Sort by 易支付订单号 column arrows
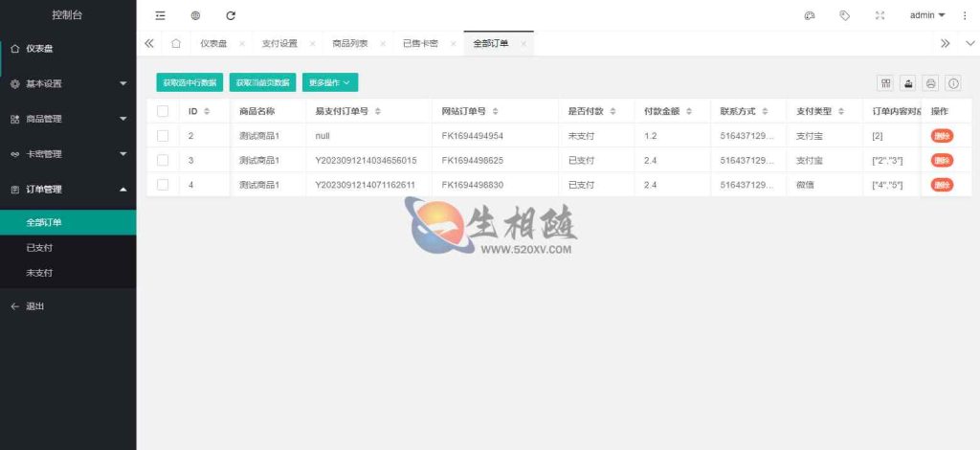980x450 pixels. click(377, 111)
